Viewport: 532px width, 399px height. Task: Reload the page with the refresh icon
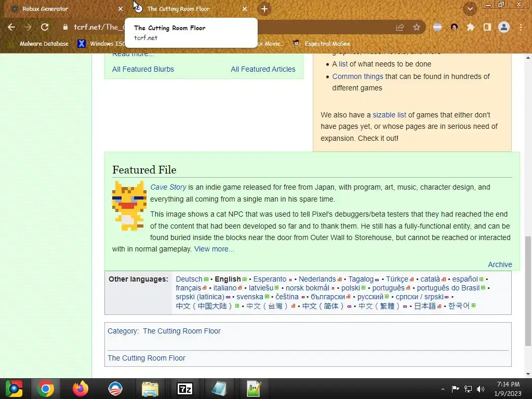[x=45, y=27]
